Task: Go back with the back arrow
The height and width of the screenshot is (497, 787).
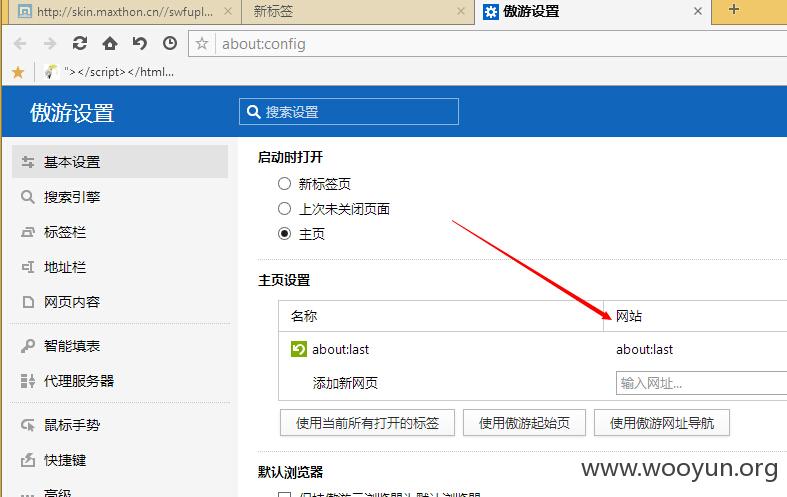Action: tap(20, 44)
